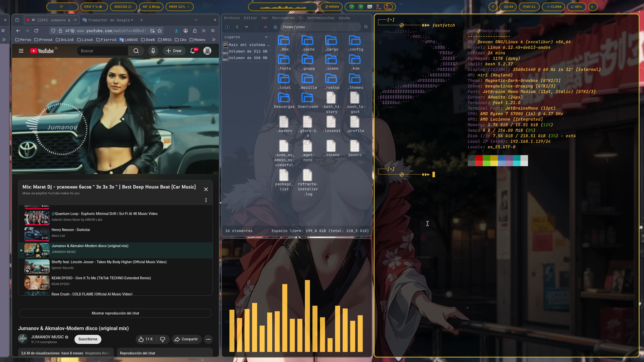Open the Marcadores menu

click(x=283, y=18)
